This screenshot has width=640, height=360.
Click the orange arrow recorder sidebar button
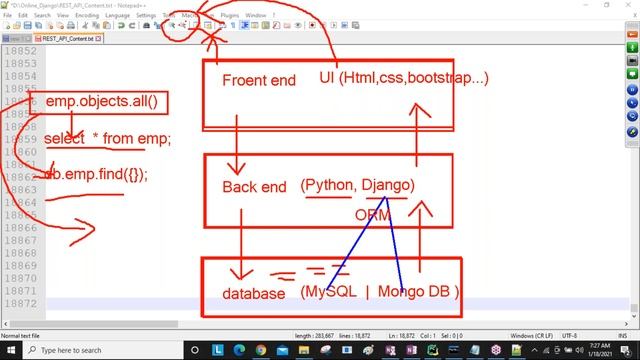tap(632, 35)
